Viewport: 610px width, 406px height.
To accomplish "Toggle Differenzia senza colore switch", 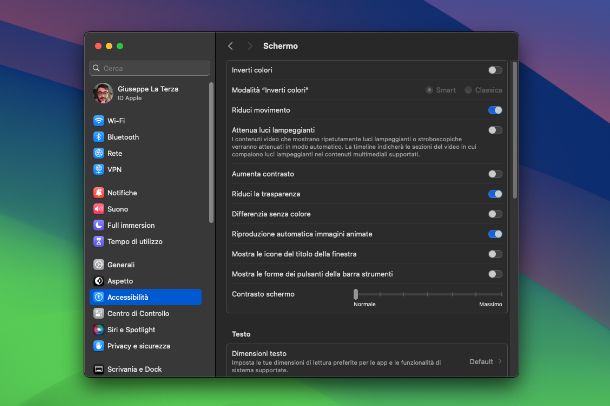I will click(495, 214).
